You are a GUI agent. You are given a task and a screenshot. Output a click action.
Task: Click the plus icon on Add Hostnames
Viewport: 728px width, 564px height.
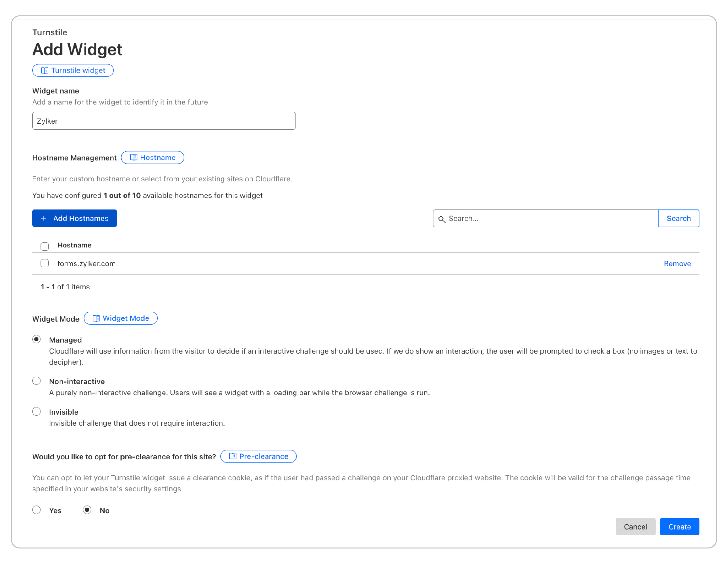[43, 218]
